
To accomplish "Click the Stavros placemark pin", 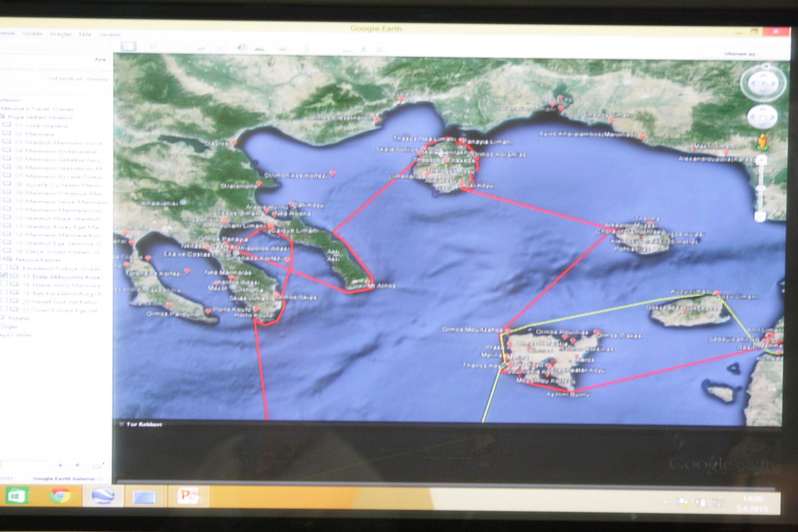I will point(234,144).
